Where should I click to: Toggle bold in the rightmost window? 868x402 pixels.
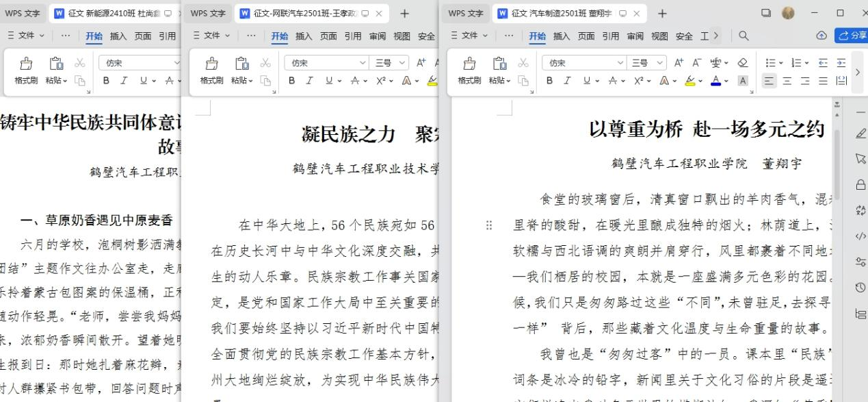pyautogui.click(x=549, y=81)
